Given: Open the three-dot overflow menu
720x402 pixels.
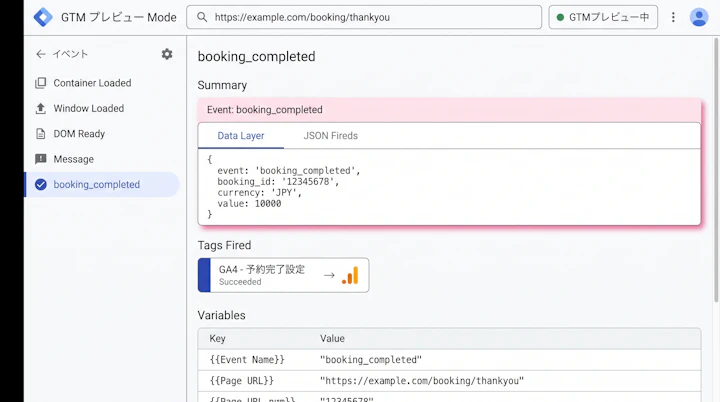Looking at the screenshot, I should (x=673, y=17).
